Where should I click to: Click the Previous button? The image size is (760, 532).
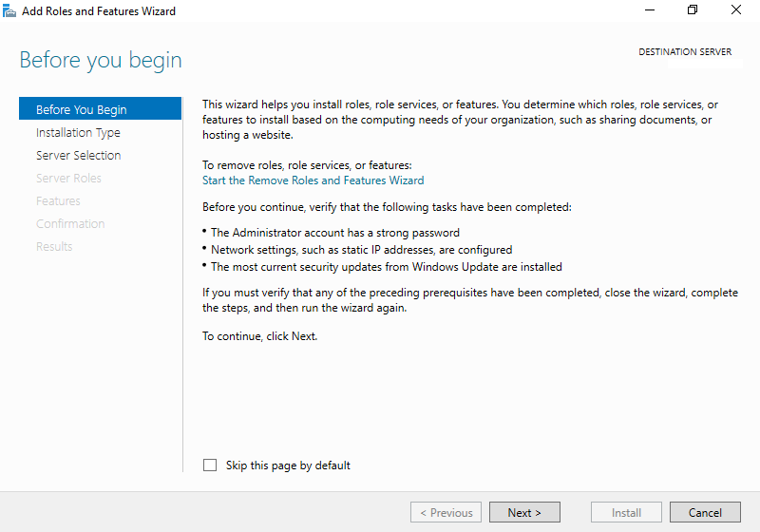pos(446,512)
